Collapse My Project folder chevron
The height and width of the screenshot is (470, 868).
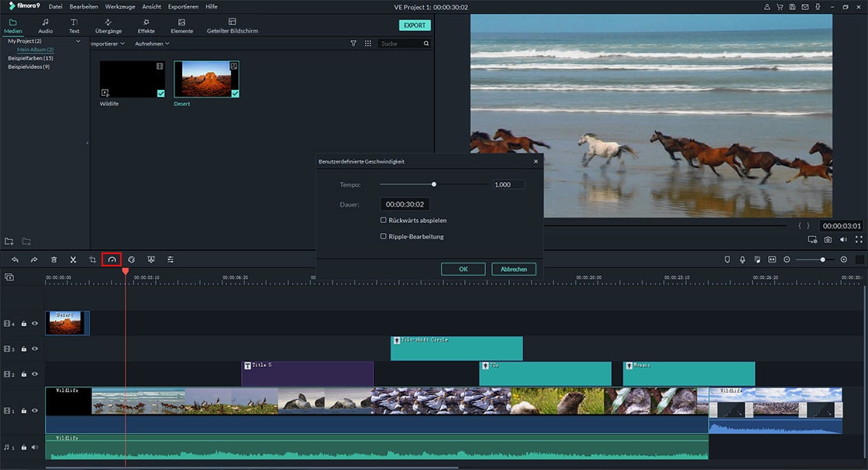[x=78, y=41]
